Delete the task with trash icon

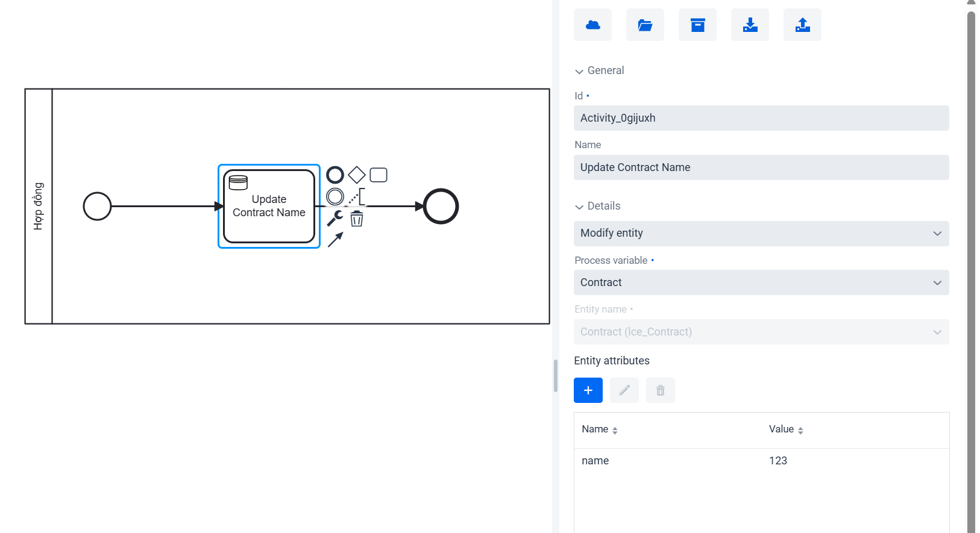coord(357,218)
